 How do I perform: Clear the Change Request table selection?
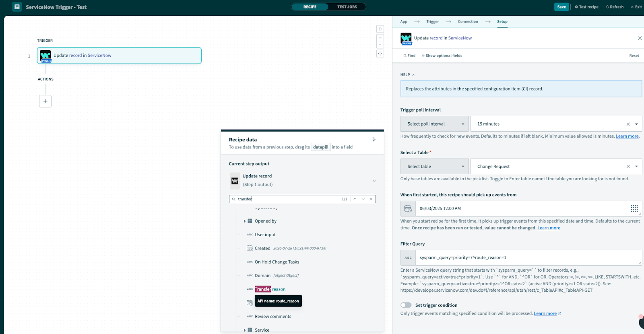[628, 167]
